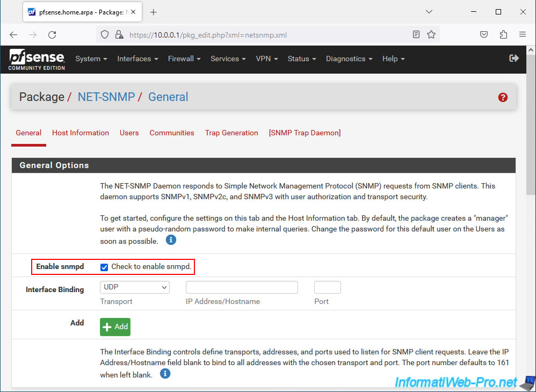Open the red help question icon

click(503, 97)
